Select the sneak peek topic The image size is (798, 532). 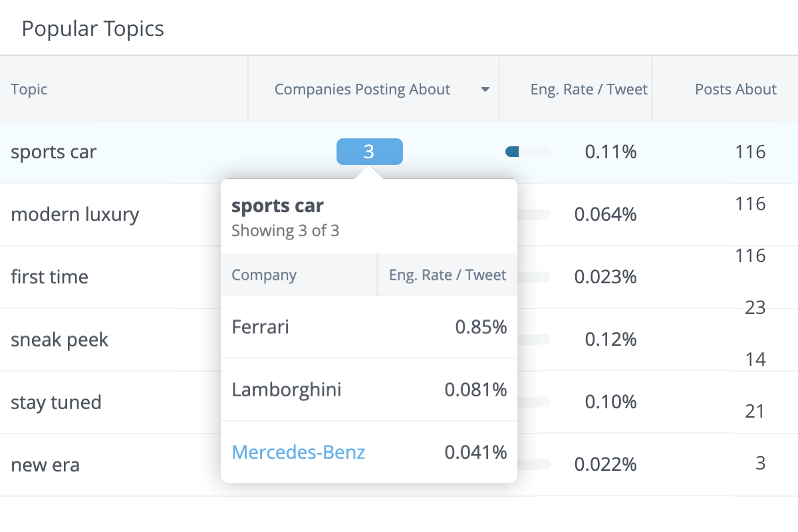(60, 340)
